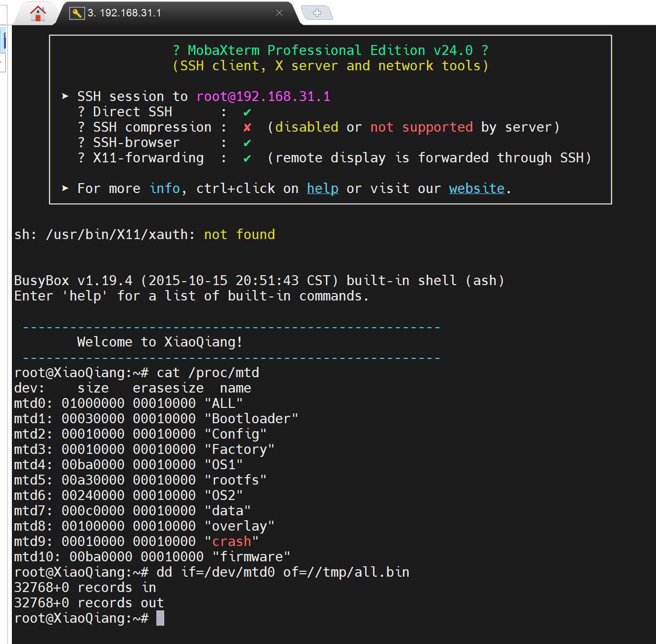The image size is (656, 644).
Task: Click the magenta root@192.168.31.1 address text
Action: pos(263,97)
